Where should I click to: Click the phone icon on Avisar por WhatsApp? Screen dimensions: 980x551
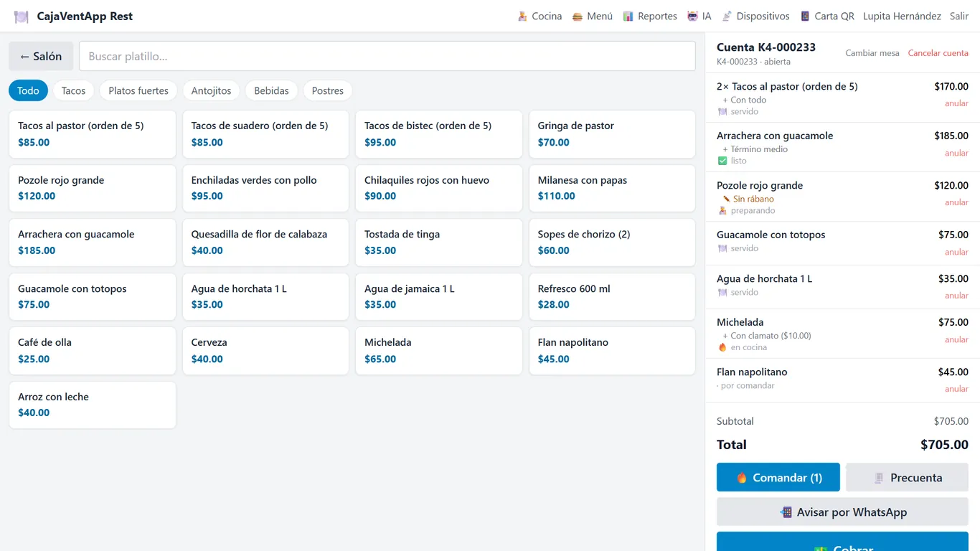[786, 512]
